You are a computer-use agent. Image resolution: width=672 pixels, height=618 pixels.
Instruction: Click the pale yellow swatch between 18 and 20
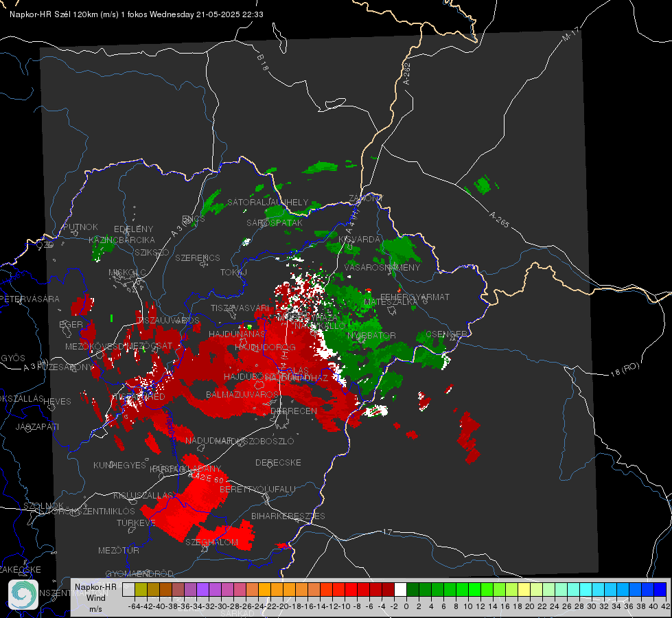point(524,589)
